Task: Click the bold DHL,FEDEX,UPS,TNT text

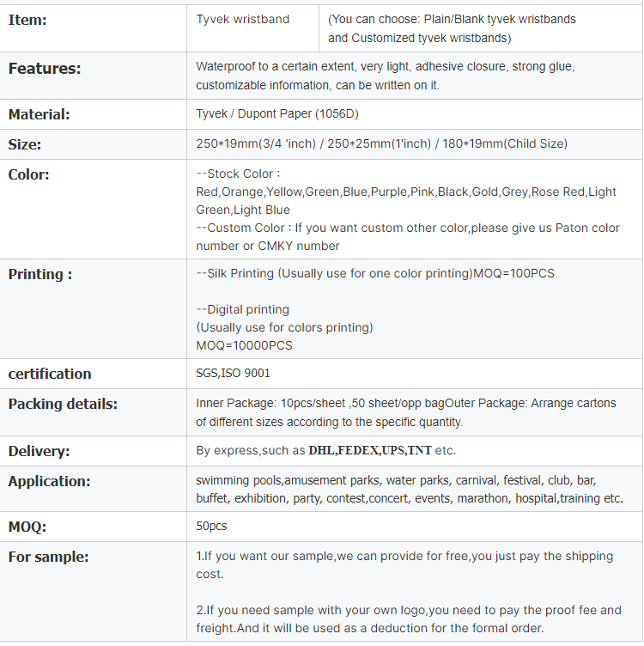Action: pos(370,450)
